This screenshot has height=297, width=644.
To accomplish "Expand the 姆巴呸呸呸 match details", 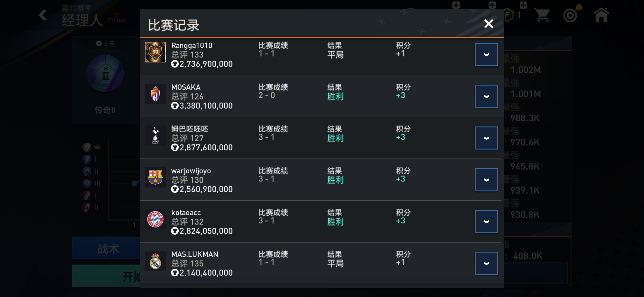I will pos(486,138).
